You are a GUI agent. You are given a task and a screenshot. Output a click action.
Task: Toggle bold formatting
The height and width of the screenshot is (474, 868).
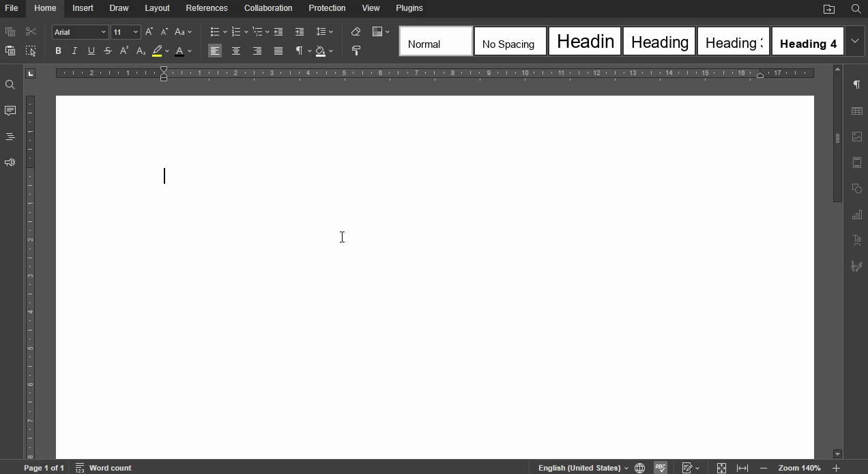tap(59, 51)
